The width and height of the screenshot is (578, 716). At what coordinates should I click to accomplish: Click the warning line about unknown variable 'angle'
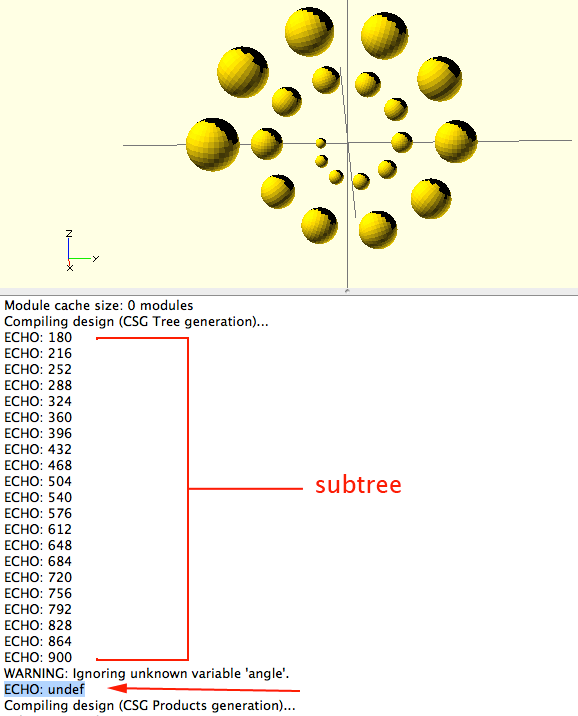click(x=147, y=674)
